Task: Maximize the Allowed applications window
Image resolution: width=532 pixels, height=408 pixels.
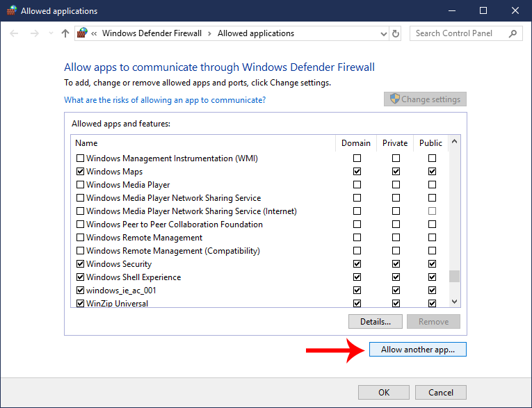Action: point(483,10)
